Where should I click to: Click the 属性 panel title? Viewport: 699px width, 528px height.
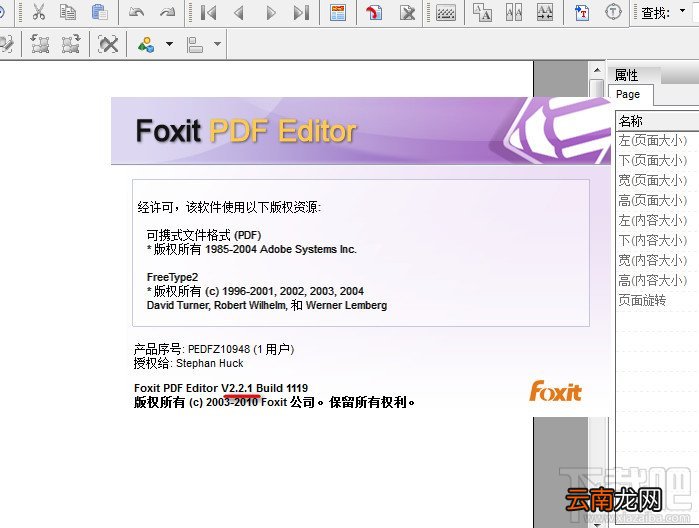pyautogui.click(x=626, y=74)
